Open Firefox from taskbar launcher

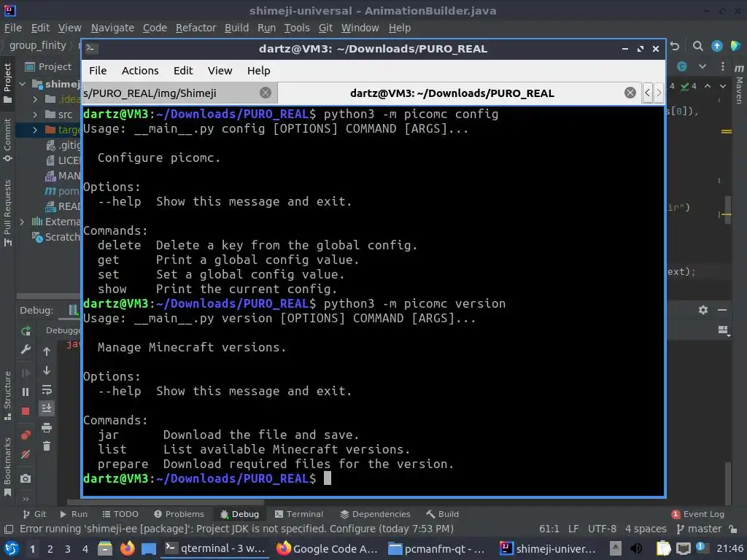127,548
